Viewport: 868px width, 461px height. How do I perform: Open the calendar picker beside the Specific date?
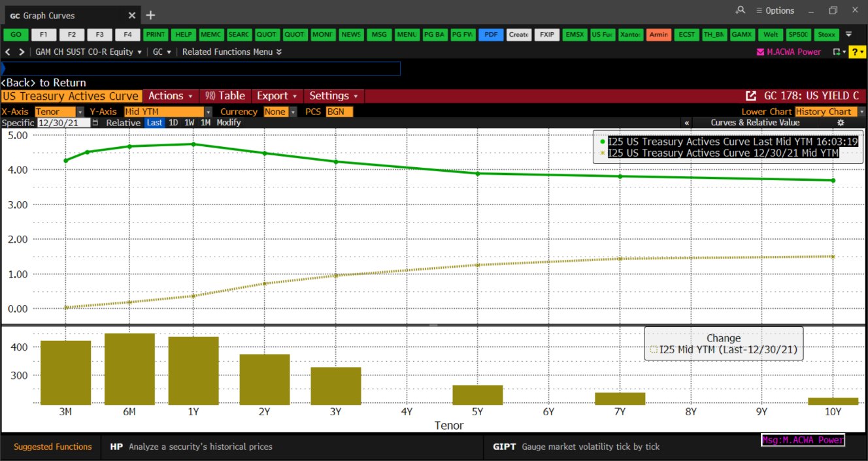[x=95, y=123]
